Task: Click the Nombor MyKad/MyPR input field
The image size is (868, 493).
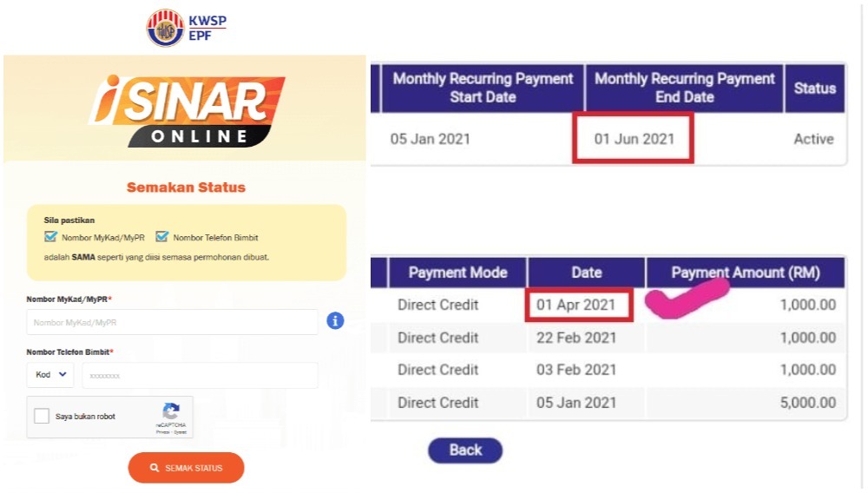Action: [172, 322]
